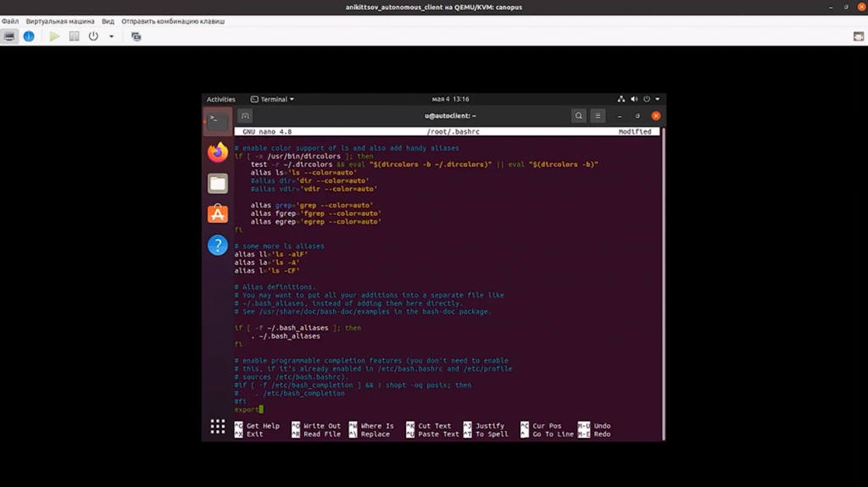Click the guest power icon in top bar
Viewport: 868px width, 487px height.
point(647,99)
